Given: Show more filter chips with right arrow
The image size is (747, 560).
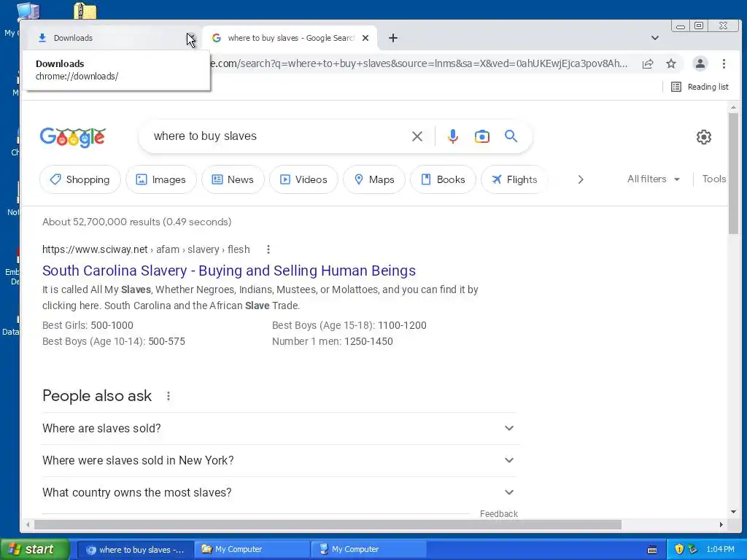Looking at the screenshot, I should click(580, 179).
